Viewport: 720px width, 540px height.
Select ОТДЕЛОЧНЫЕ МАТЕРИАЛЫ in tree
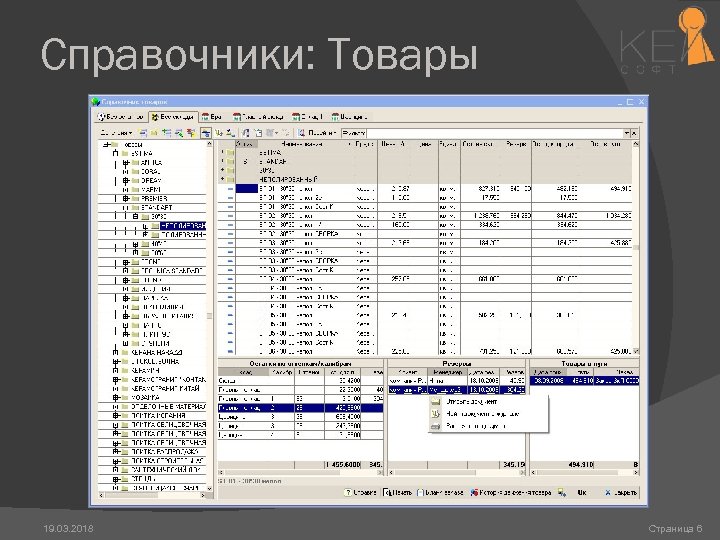pyautogui.click(x=168, y=406)
